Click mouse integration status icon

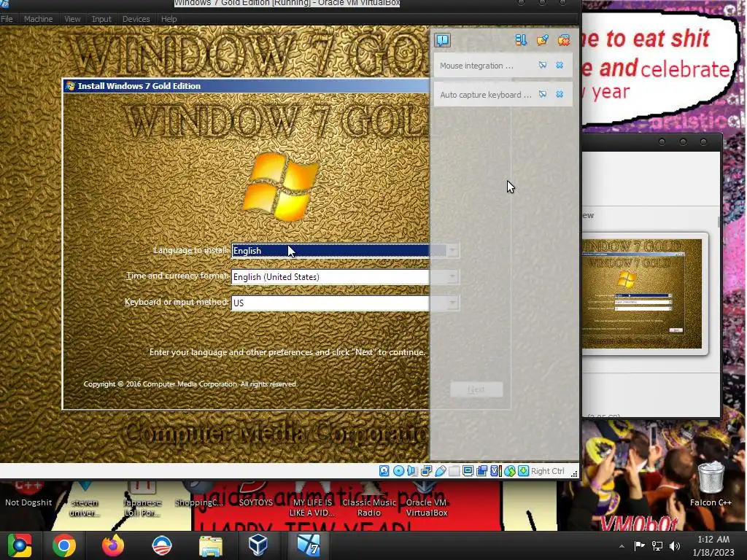pos(510,471)
